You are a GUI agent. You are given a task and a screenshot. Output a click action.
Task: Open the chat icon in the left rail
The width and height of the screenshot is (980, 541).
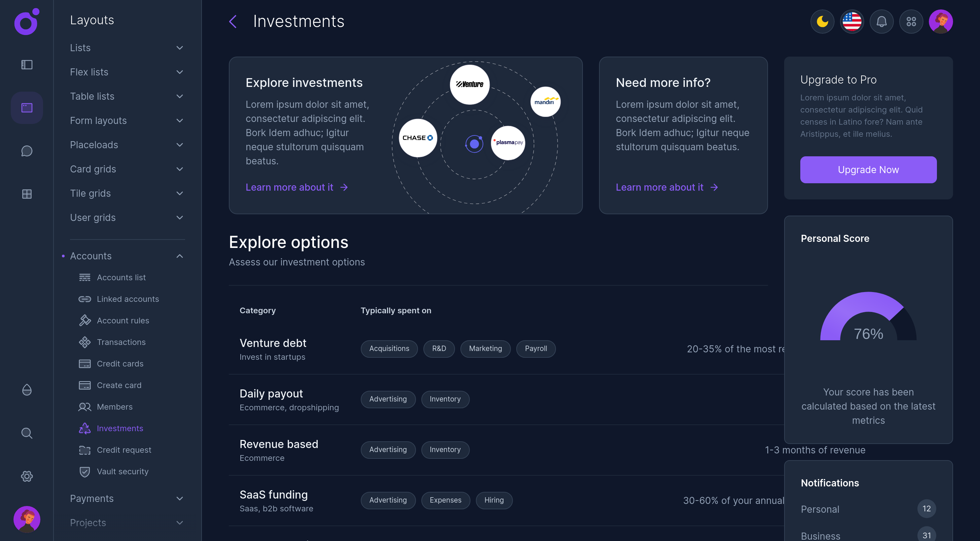click(x=27, y=151)
